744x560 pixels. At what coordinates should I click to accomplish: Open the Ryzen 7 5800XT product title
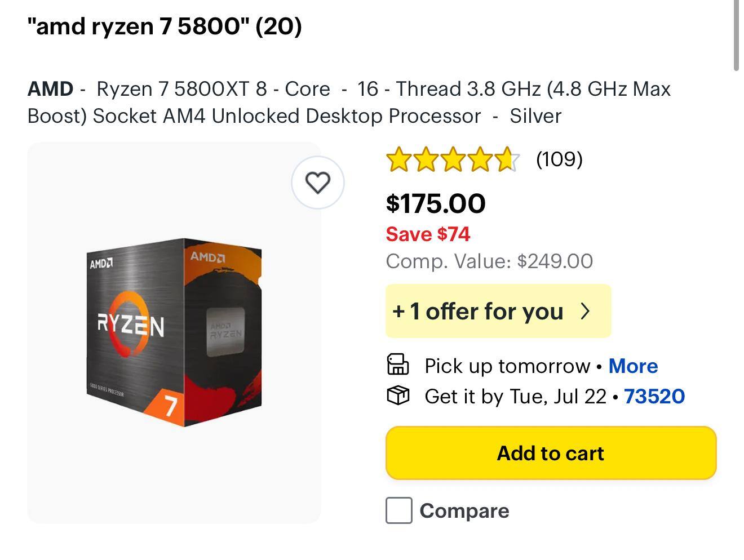[349, 102]
